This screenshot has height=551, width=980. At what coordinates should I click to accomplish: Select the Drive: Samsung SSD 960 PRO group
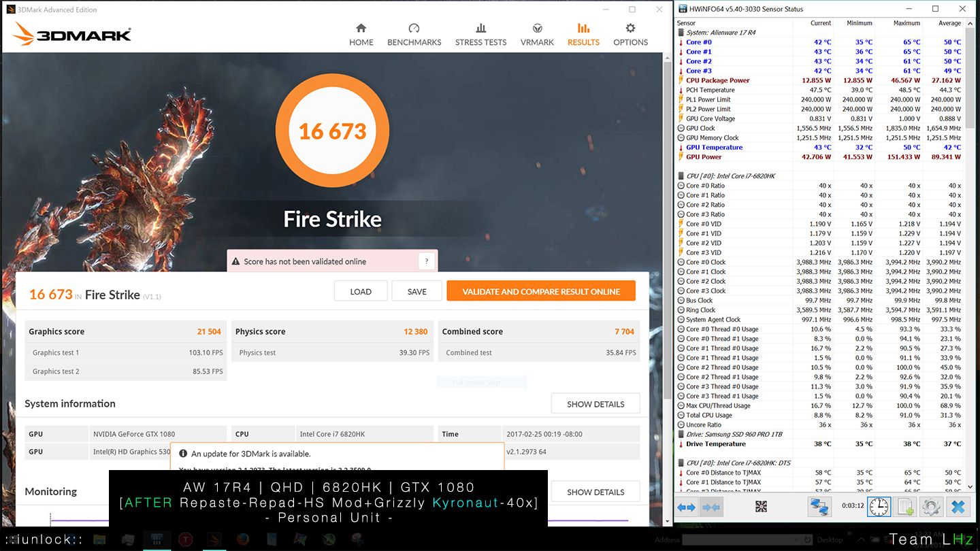coord(819,434)
